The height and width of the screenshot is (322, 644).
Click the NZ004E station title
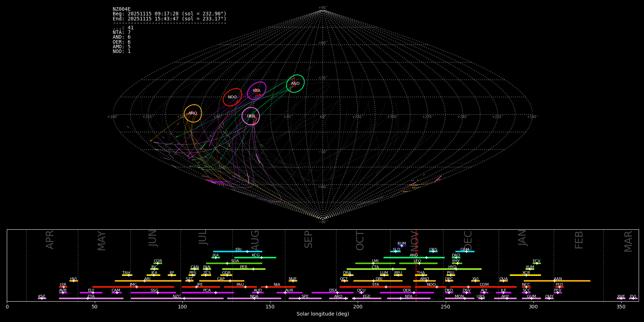[x=122, y=9]
